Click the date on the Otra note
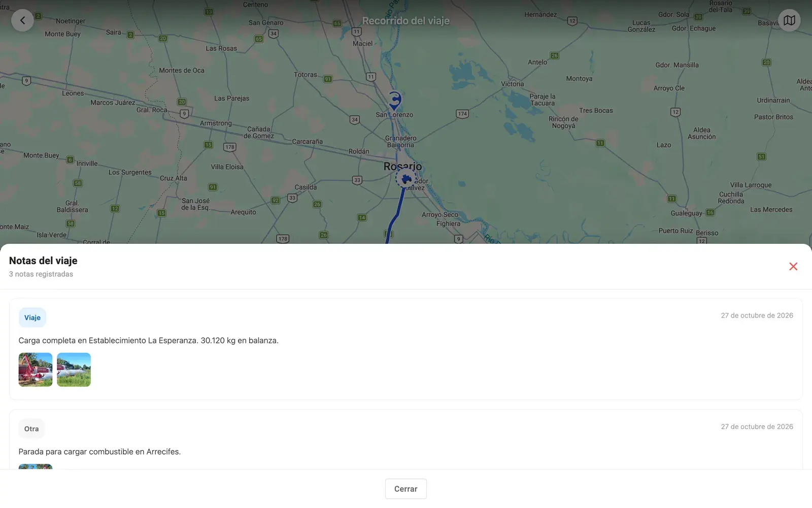Screen dimensions: 812x508 pyautogui.click(x=757, y=427)
